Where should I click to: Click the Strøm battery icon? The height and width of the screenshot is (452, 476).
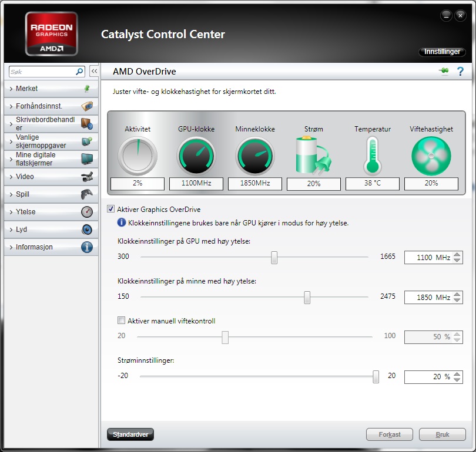tap(313, 156)
